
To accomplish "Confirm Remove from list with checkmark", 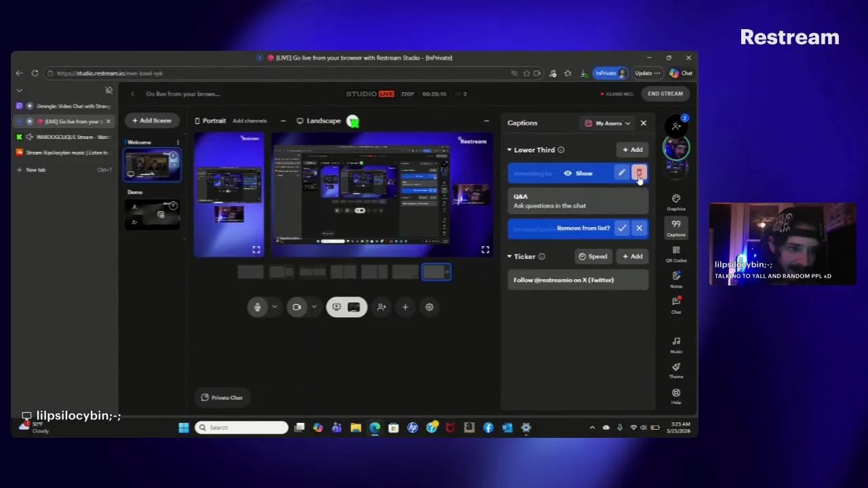I will (x=622, y=228).
